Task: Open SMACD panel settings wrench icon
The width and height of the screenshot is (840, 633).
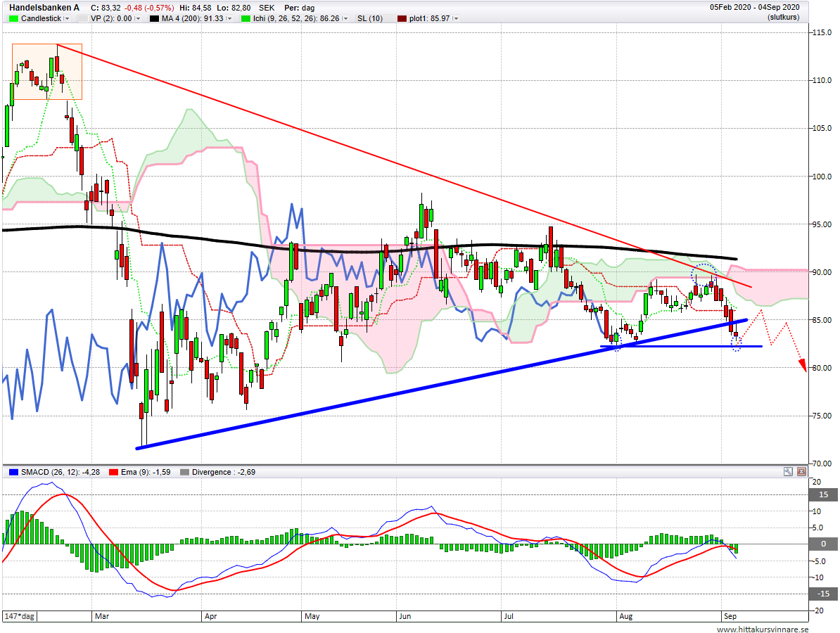Action: (x=788, y=472)
